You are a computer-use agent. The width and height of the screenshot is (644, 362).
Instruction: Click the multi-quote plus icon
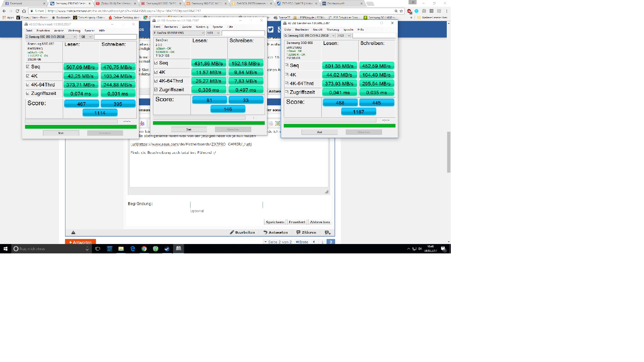(328, 233)
